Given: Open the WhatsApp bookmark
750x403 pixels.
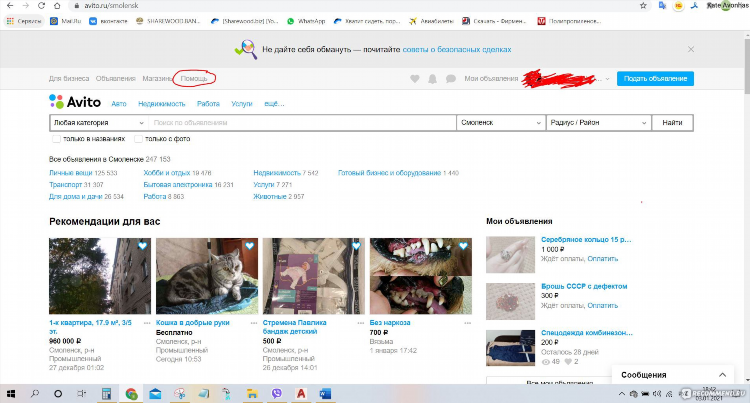Looking at the screenshot, I should pyautogui.click(x=306, y=21).
